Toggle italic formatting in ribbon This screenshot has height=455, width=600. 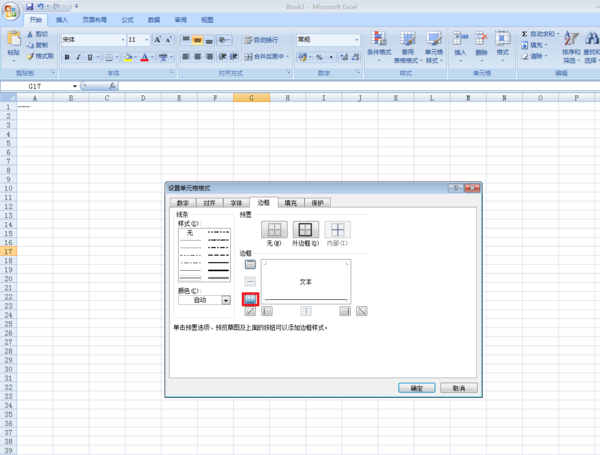[78, 57]
